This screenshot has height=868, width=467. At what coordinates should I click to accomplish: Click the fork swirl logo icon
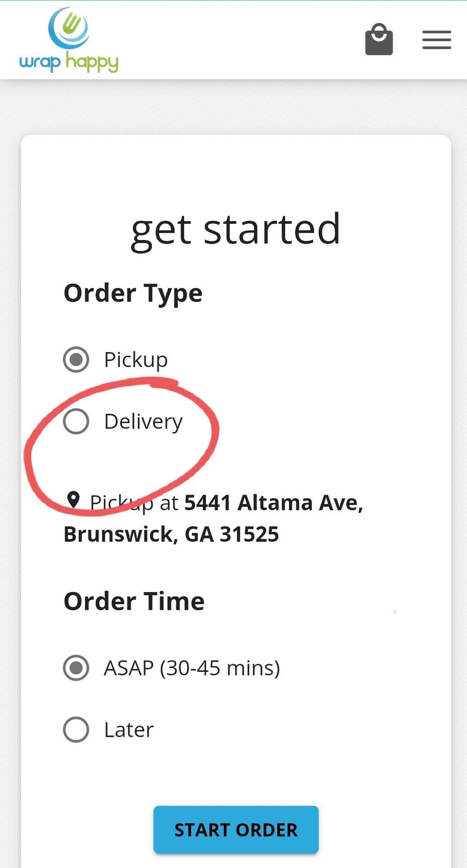pyautogui.click(x=69, y=28)
